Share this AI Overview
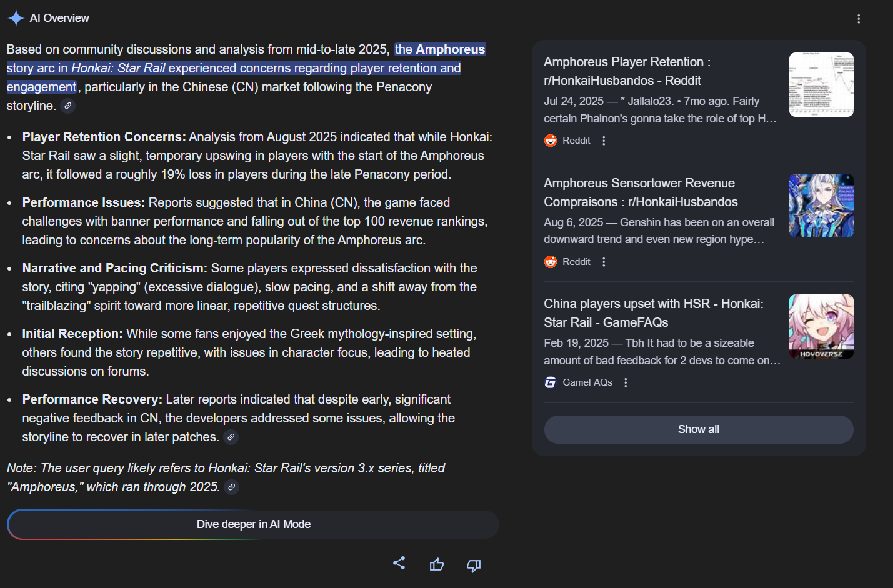Screen dimensions: 893x588 pyautogui.click(x=399, y=563)
